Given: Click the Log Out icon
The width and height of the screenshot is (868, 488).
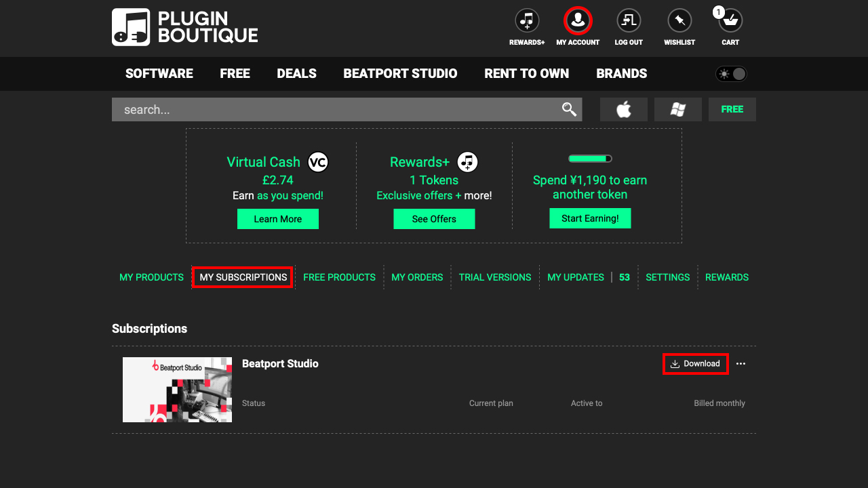Looking at the screenshot, I should point(629,21).
